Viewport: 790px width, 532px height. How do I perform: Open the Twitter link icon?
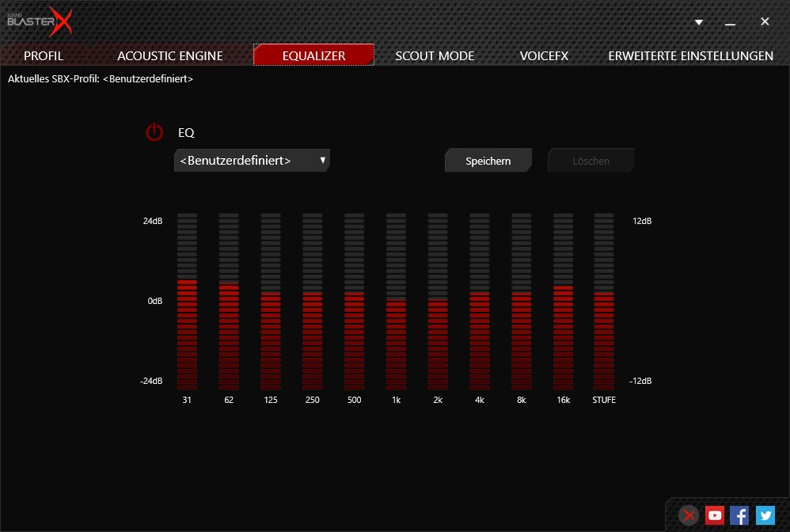(765, 515)
